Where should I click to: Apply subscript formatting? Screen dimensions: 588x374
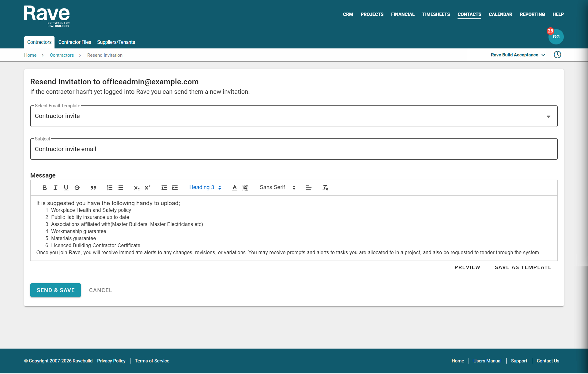point(137,188)
